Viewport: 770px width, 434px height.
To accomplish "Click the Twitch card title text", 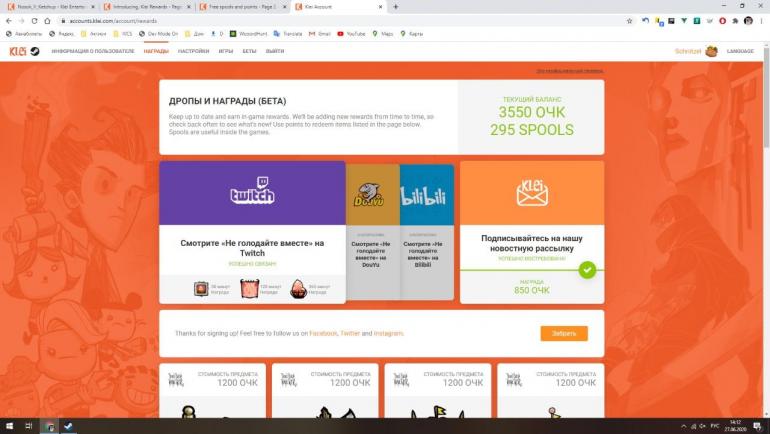I will (252, 248).
